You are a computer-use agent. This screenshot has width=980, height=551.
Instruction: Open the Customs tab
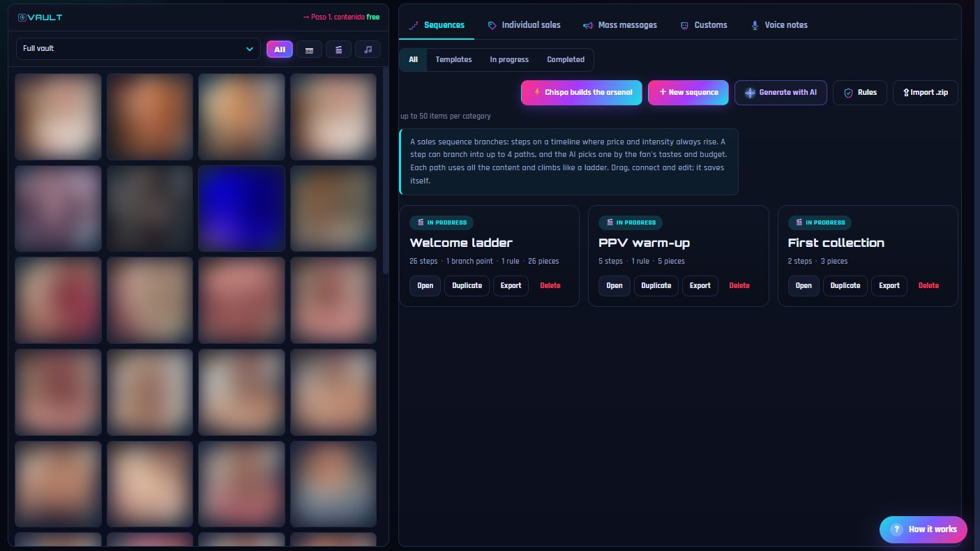tap(704, 25)
